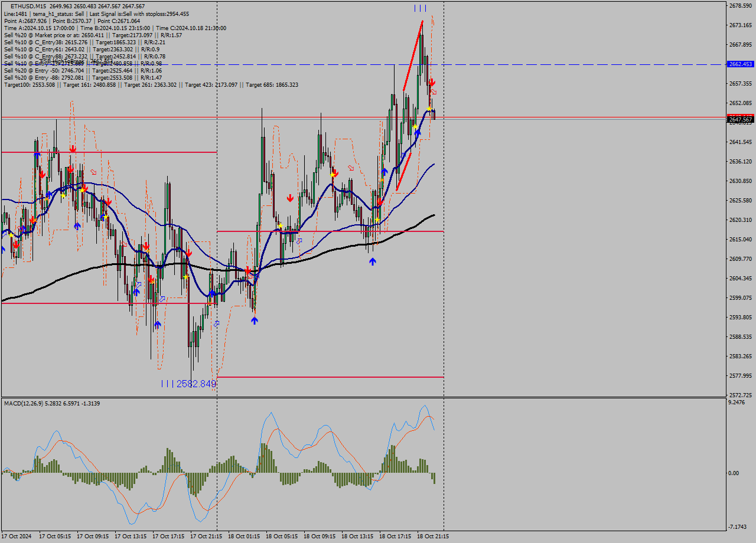
Task: Click the 2593.805 price axis label
Action: coord(741,318)
